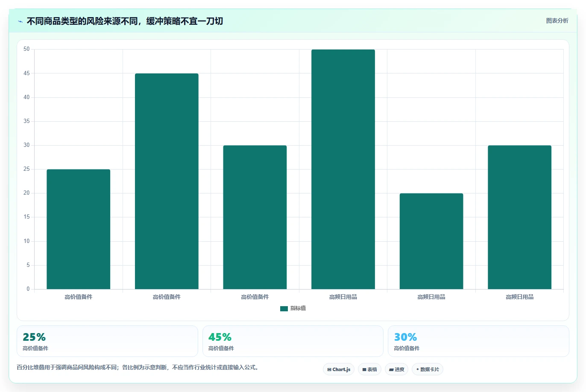Screen dimensions: 586x392
Task: Click the 高价值备件 bar reaching 30
Action: point(255,217)
